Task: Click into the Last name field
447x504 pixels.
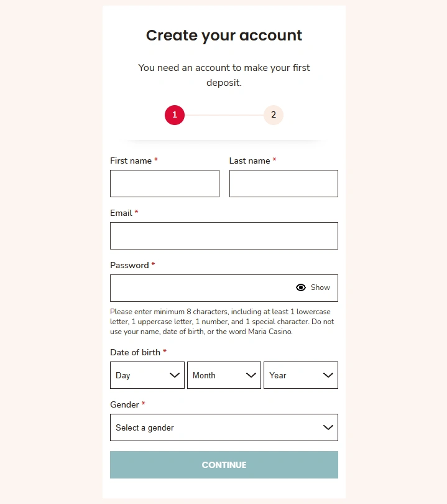Action: pyautogui.click(x=283, y=184)
